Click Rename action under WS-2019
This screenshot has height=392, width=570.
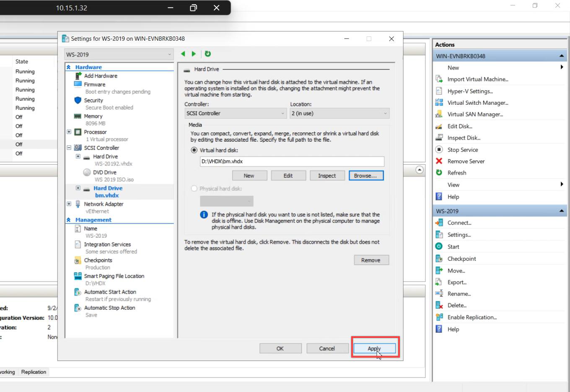[x=459, y=293]
